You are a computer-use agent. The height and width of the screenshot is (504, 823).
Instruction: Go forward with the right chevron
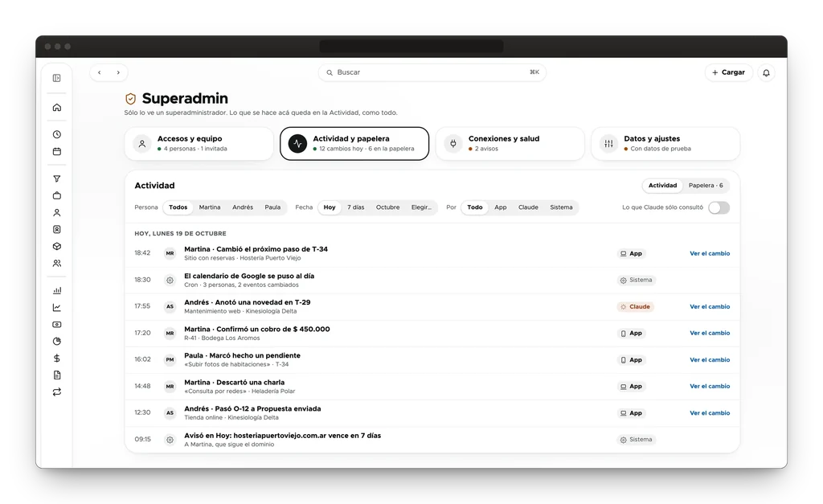coord(118,72)
